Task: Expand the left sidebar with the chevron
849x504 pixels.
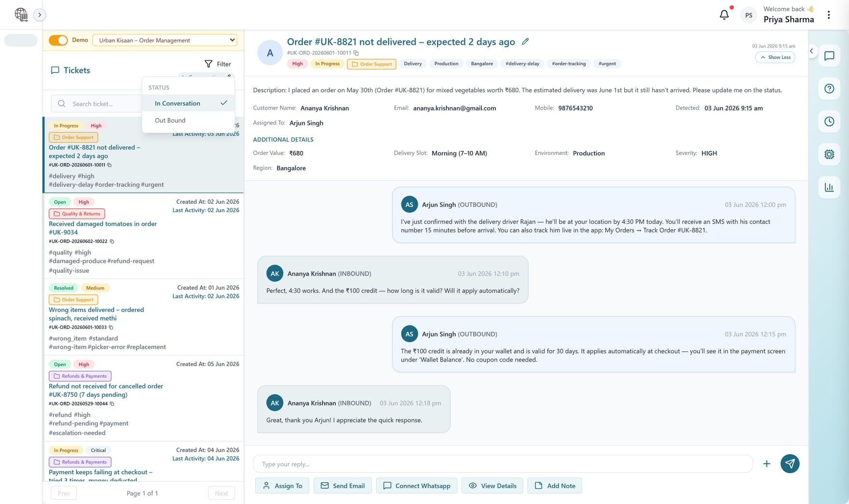Action: tap(40, 14)
